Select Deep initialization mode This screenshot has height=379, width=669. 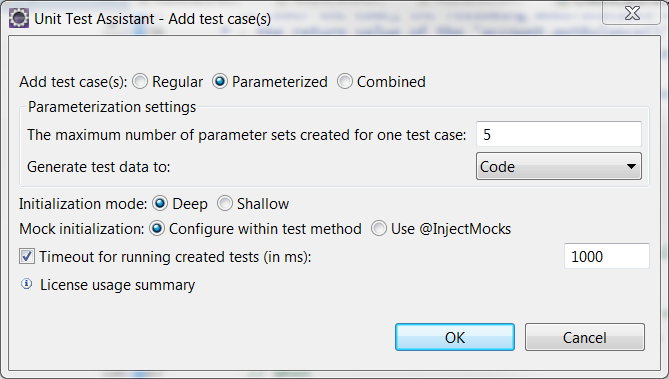[x=160, y=204]
